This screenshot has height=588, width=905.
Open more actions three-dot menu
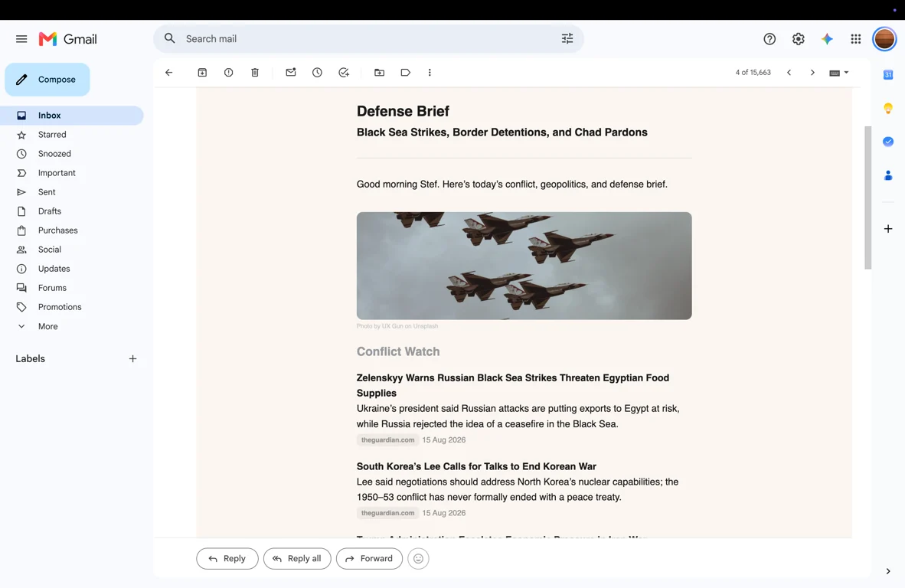(x=430, y=72)
